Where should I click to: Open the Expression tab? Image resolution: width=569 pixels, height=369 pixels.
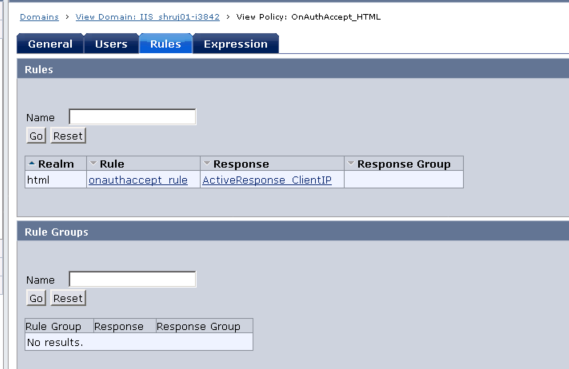236,44
